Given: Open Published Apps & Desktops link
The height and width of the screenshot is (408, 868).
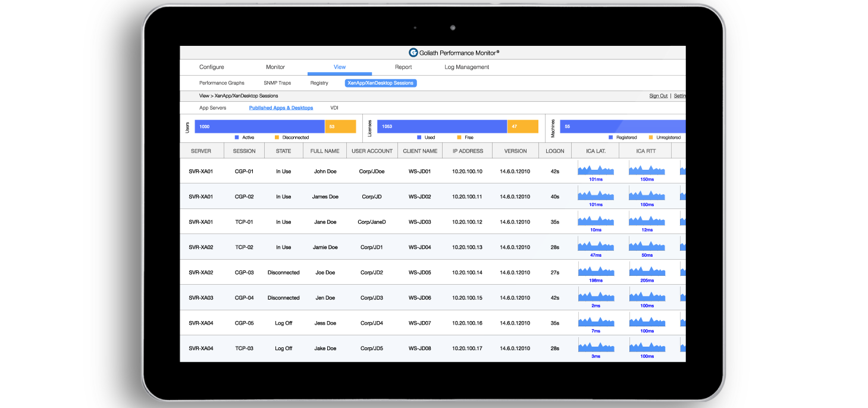Looking at the screenshot, I should point(281,108).
